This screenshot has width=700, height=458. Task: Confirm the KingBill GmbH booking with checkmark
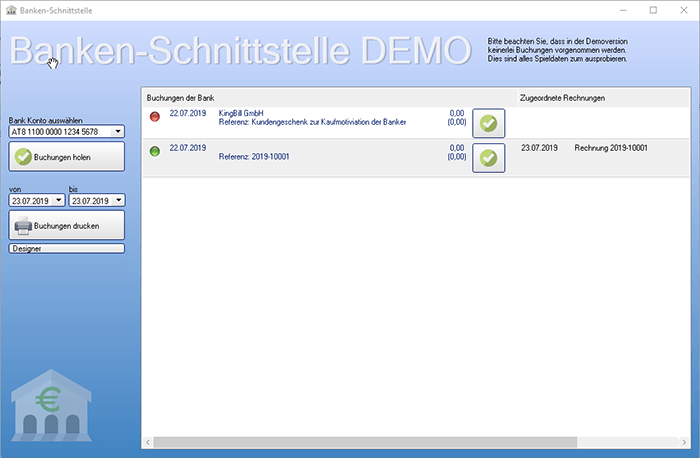point(488,124)
